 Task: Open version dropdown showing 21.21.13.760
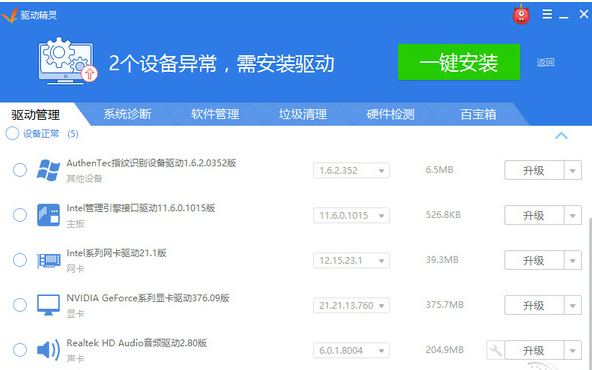(x=351, y=305)
